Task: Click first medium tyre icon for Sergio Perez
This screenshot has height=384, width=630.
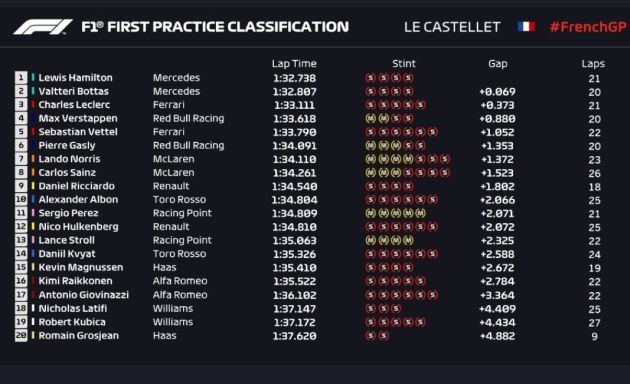Action: [370, 213]
